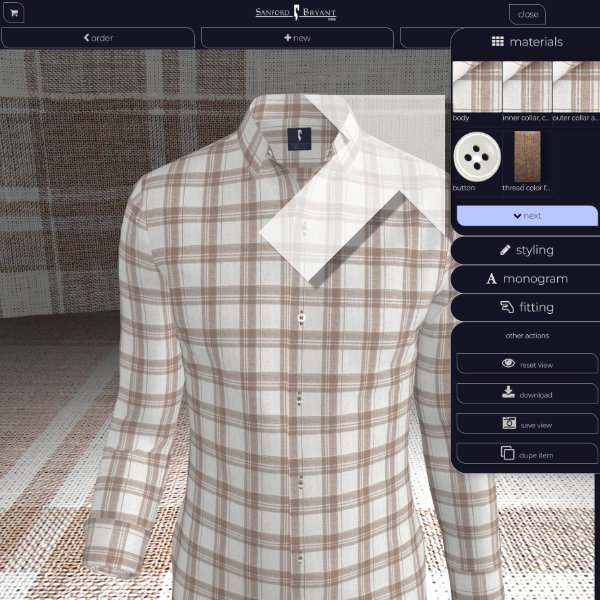Open the monogram section
This screenshot has height=600, width=600.
[x=527, y=279]
